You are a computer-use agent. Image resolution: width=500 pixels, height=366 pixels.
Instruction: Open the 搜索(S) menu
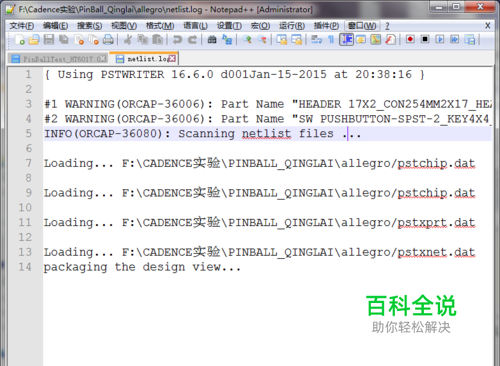pyautogui.click(x=90, y=26)
